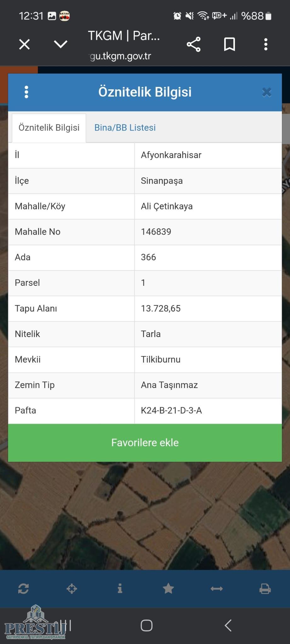Open the Öznitelik Bilgisi panel options menu
The width and height of the screenshot is (290, 644).
pyautogui.click(x=26, y=92)
